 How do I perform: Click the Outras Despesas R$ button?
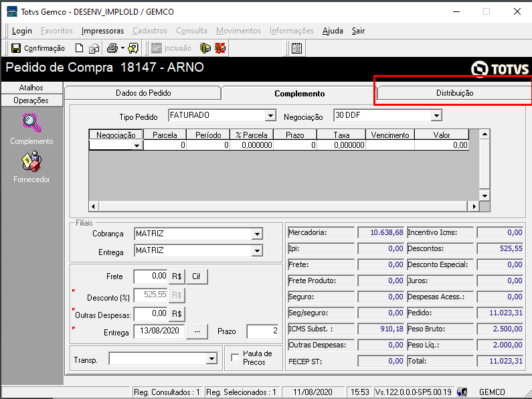(x=177, y=314)
